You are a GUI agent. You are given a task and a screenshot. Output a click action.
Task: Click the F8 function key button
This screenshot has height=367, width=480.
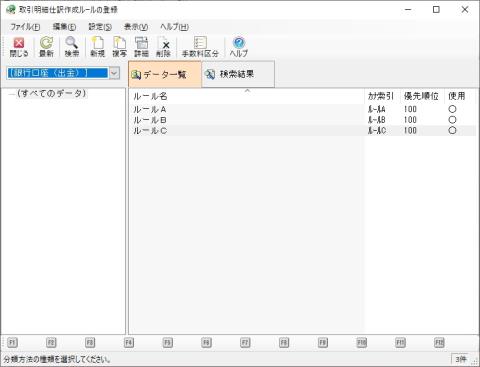point(284,343)
